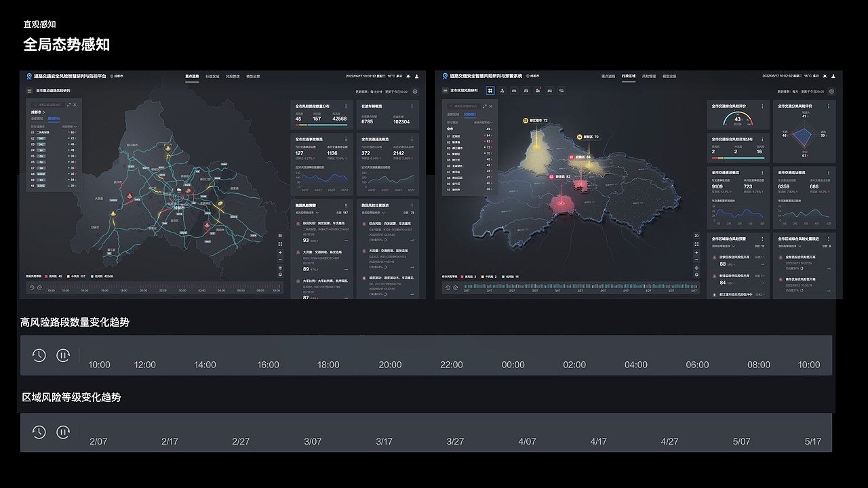This screenshot has height=488, width=868.
Task: Select 全部路段 tab in left ranking panel
Action: (x=37, y=119)
